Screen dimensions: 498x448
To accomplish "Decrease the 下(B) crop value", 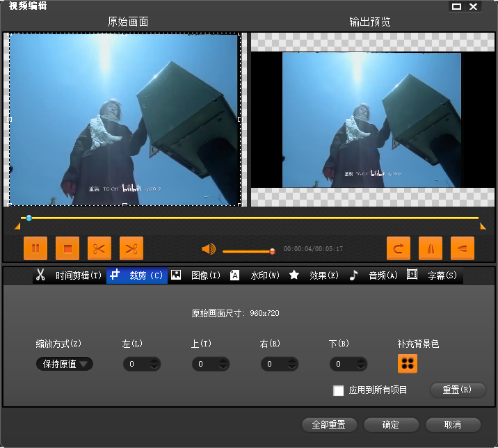I will click(x=361, y=367).
